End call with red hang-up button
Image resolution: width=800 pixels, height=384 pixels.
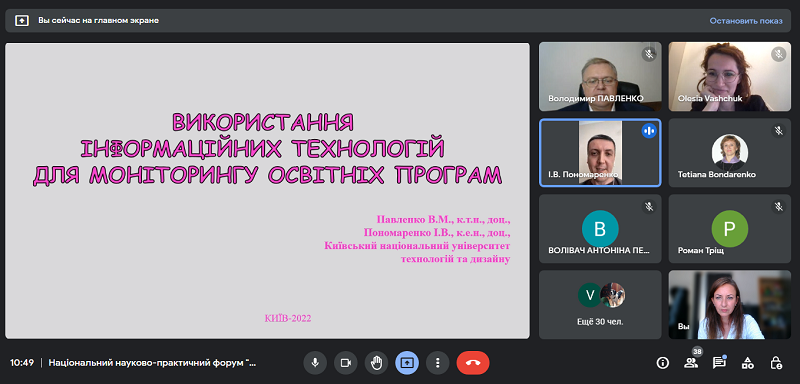pyautogui.click(x=473, y=363)
